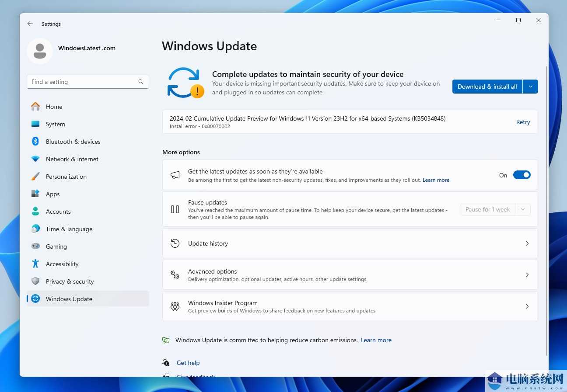This screenshot has height=392, width=567.
Task: Maximize the Settings window
Action: tap(518, 20)
